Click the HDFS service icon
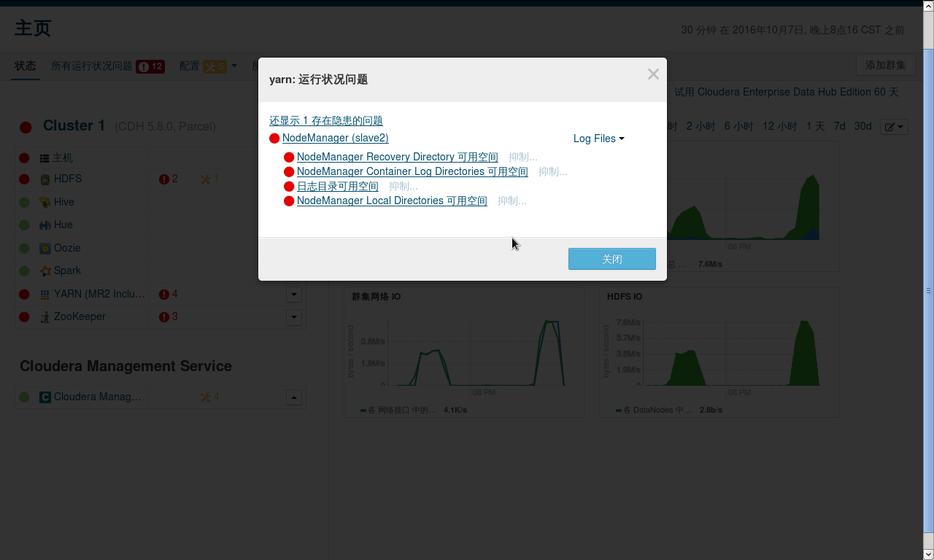 (x=45, y=179)
